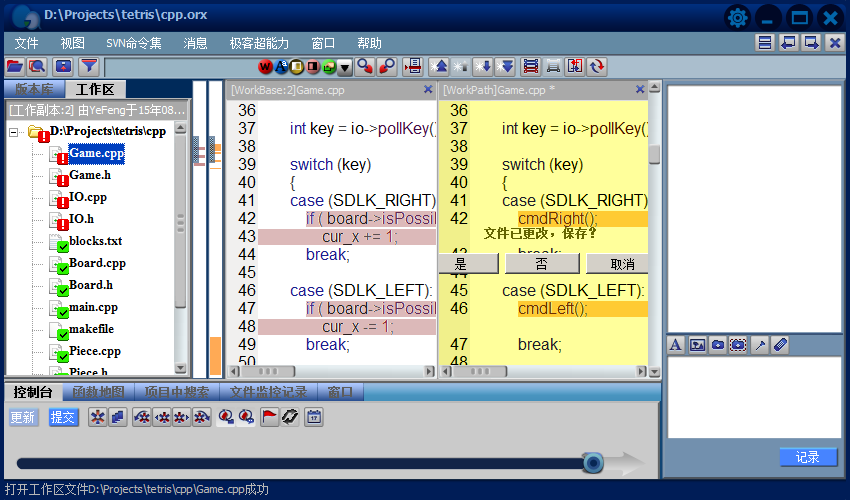850x500 pixels.
Task: Click the file tree scroll-down arrow
Action: point(181,368)
